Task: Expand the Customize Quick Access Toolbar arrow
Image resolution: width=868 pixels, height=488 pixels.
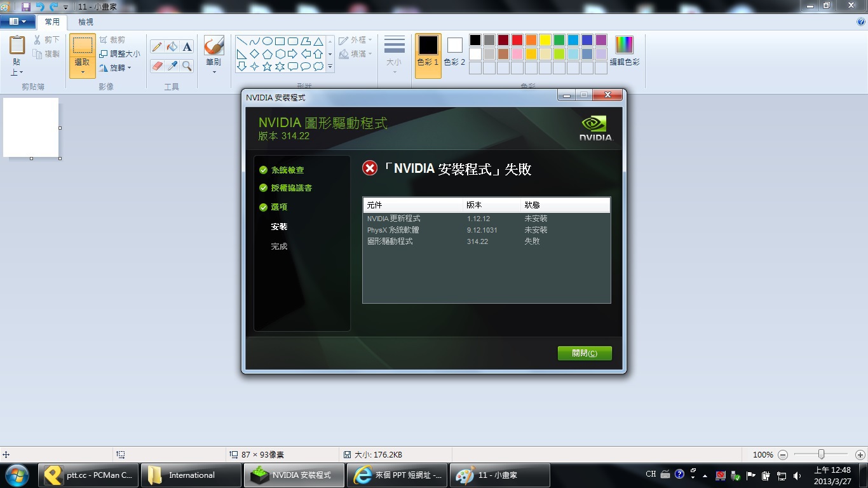Action: point(65,7)
